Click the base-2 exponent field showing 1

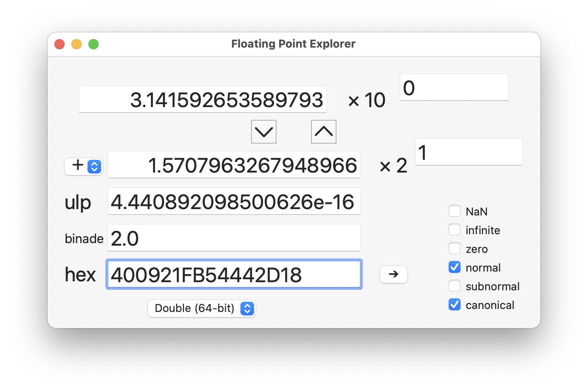[469, 152]
